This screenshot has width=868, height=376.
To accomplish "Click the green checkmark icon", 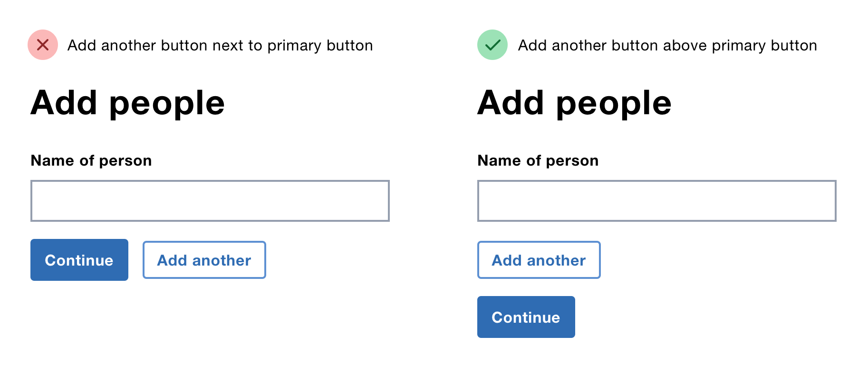I will point(492,45).
